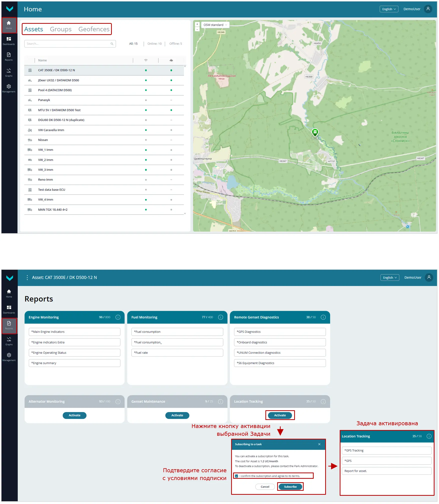
Task: Click the Subscribe button in the dialog
Action: pyautogui.click(x=290, y=487)
